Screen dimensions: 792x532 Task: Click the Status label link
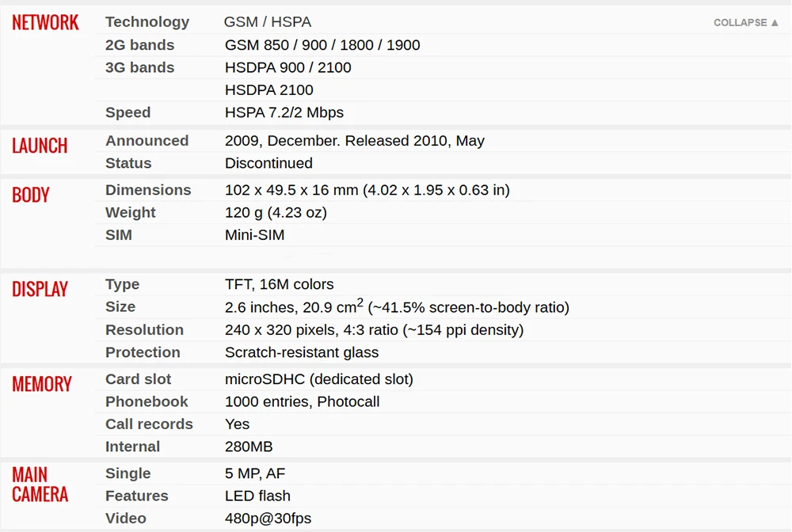coord(128,163)
